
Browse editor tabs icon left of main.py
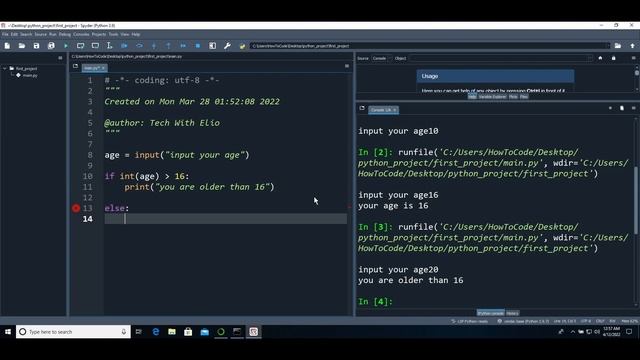[76, 66]
